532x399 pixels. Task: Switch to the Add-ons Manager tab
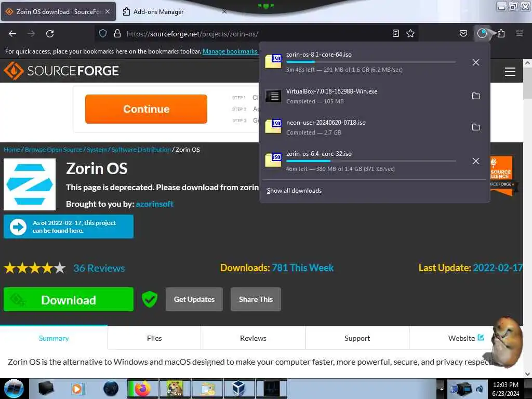pyautogui.click(x=159, y=12)
